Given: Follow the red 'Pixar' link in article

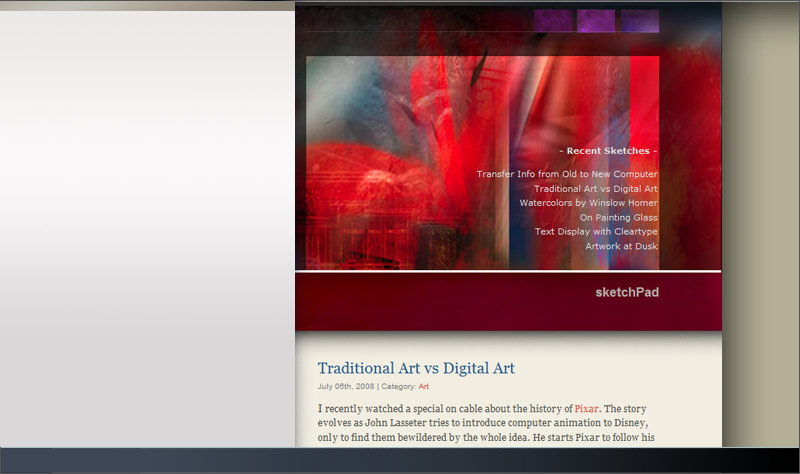Looking at the screenshot, I should click(585, 408).
